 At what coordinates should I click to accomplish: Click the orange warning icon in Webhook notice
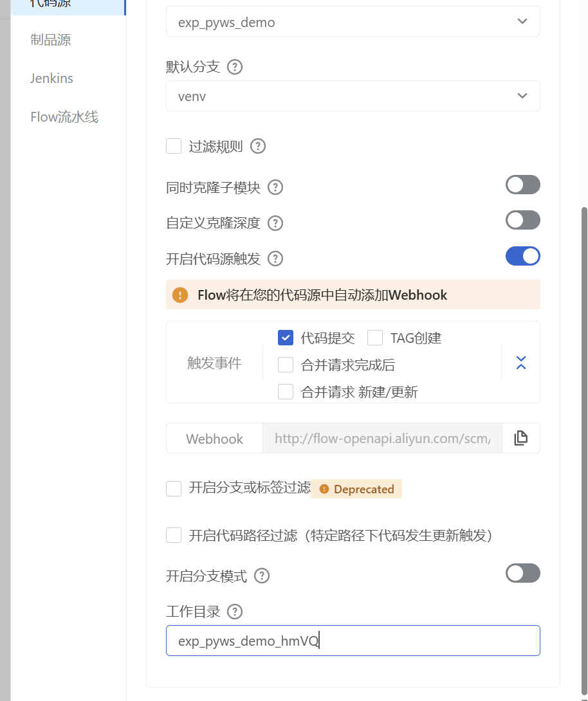tap(180, 295)
